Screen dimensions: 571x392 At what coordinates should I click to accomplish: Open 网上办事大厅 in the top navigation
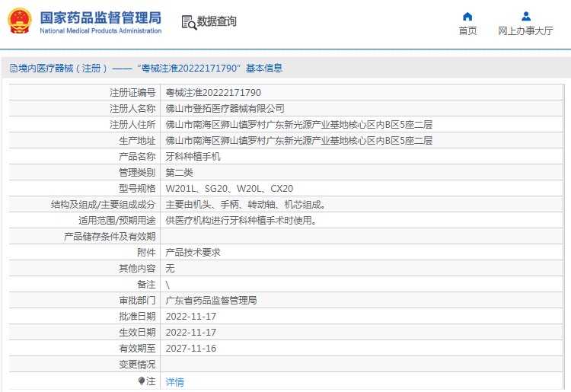point(525,30)
